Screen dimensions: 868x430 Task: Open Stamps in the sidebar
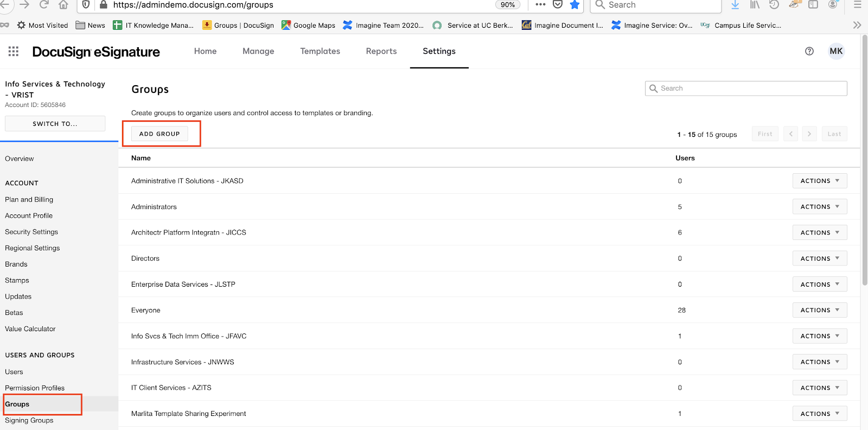17,280
